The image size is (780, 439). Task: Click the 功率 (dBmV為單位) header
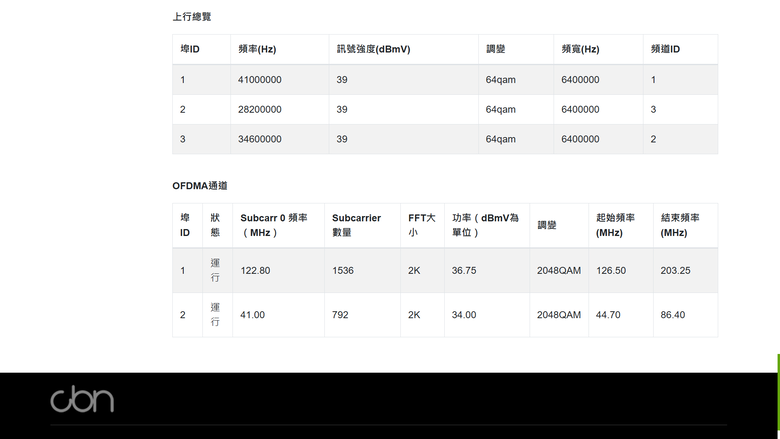point(486,225)
